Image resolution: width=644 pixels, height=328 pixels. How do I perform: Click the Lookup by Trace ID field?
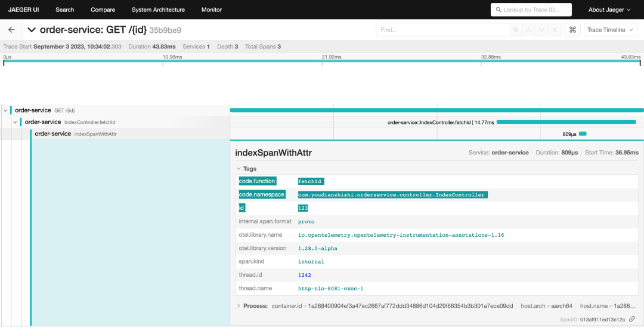[531, 10]
